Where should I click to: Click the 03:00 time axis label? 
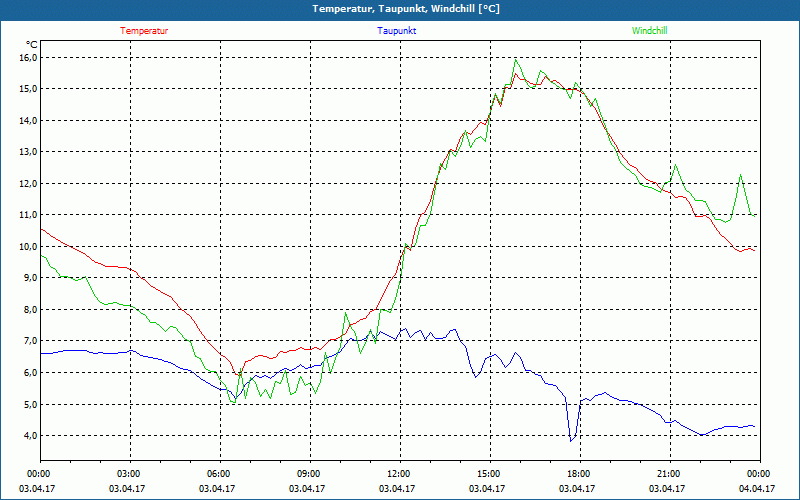[x=130, y=474]
